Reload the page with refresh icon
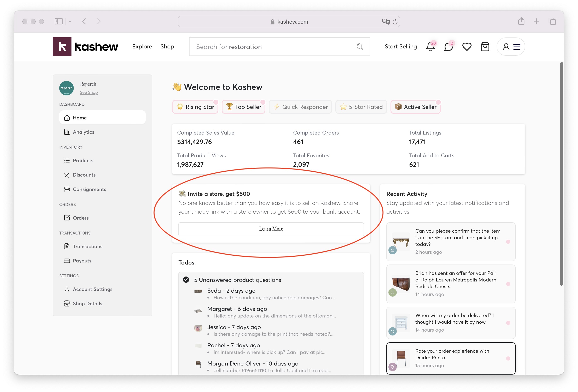The width and height of the screenshot is (578, 392). click(x=395, y=22)
